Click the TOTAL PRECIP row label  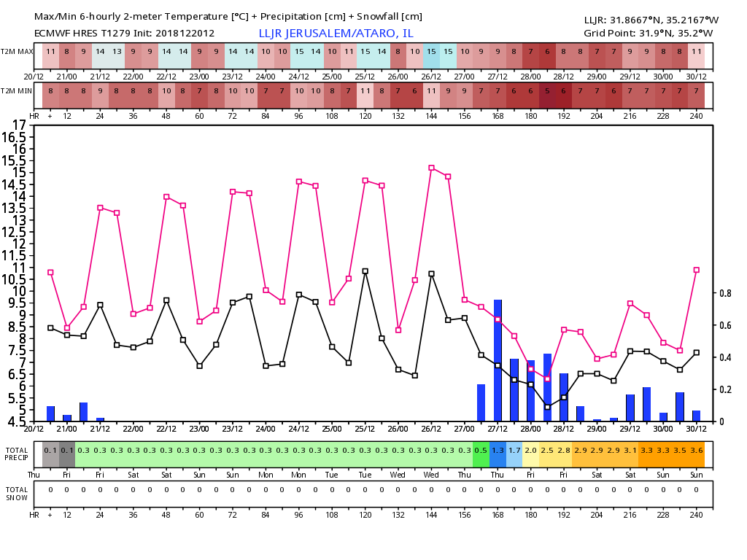(x=17, y=454)
